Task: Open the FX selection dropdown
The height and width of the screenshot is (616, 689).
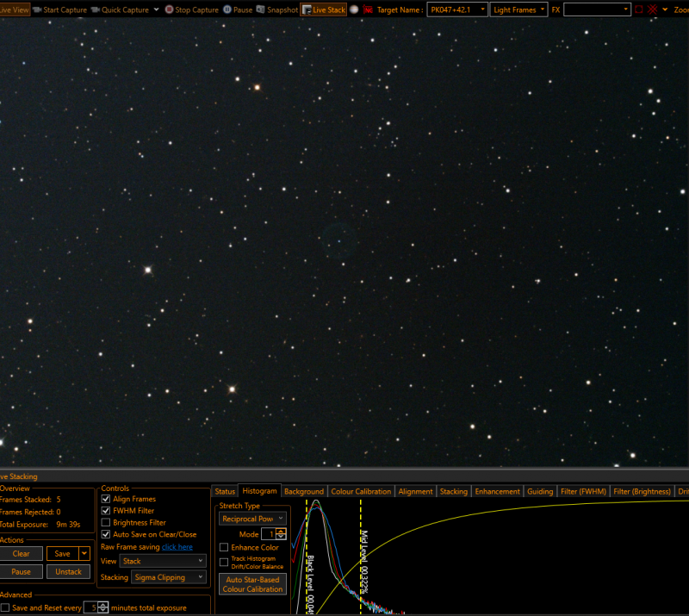Action: coord(597,9)
